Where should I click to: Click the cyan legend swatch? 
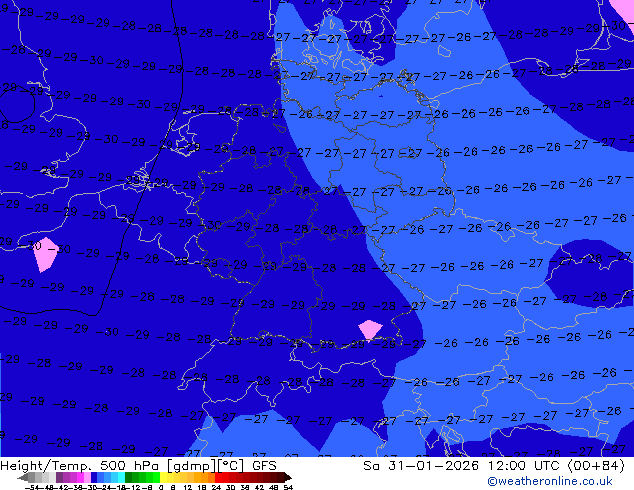point(121,477)
